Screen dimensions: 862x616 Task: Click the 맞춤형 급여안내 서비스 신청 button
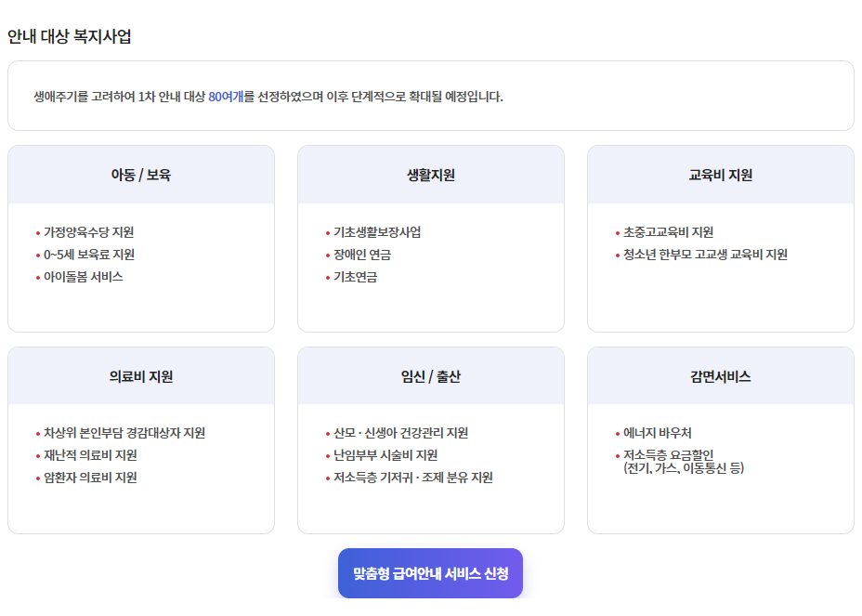[x=431, y=573]
